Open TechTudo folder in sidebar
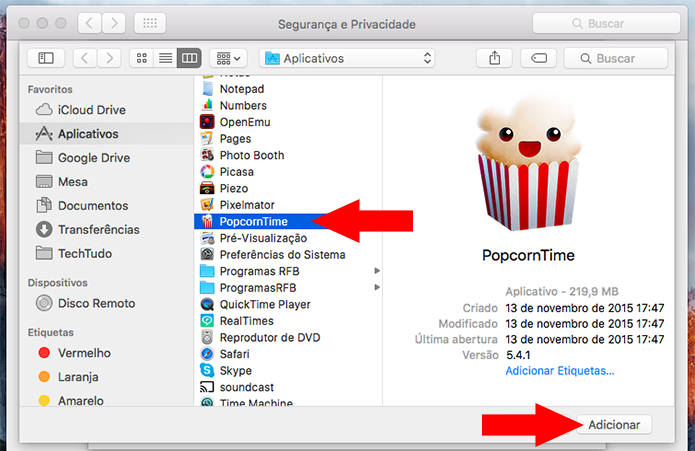Image resolution: width=695 pixels, height=451 pixels. click(x=106, y=253)
